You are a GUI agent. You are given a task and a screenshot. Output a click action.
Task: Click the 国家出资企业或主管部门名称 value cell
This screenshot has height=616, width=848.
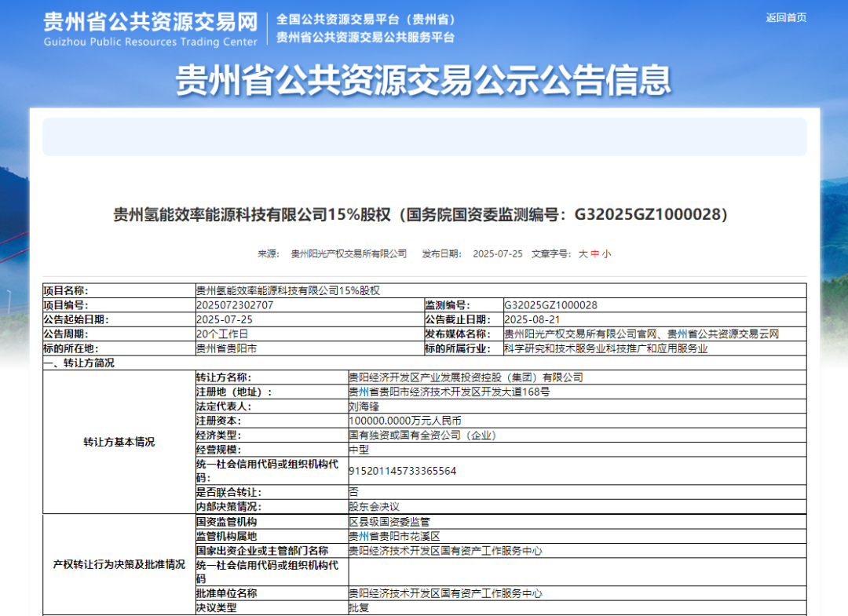pos(577,551)
